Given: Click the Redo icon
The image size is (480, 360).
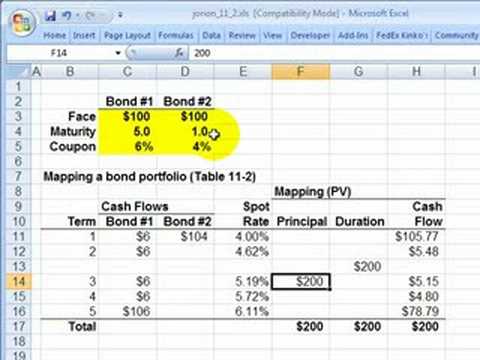Looking at the screenshot, I should 90,15.
